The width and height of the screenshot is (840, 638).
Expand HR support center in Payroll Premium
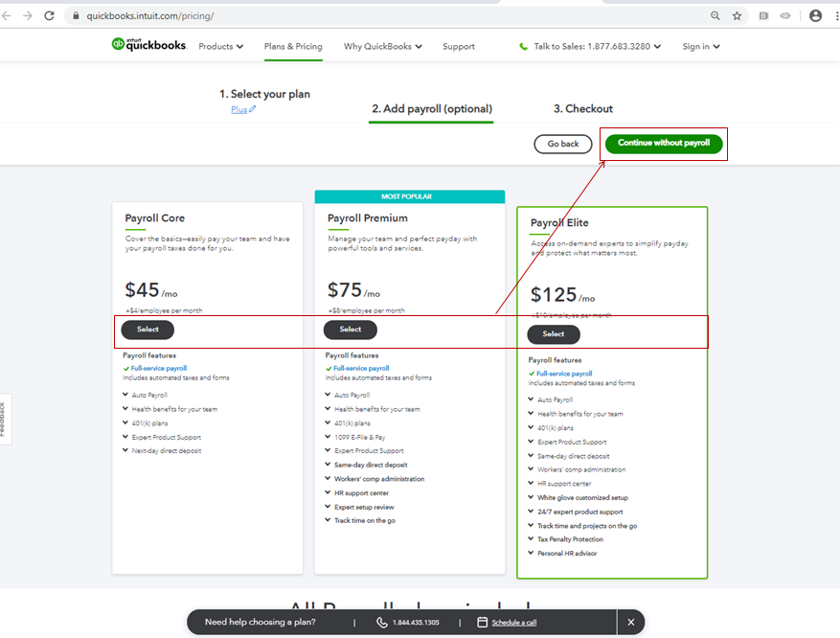pyautogui.click(x=357, y=492)
